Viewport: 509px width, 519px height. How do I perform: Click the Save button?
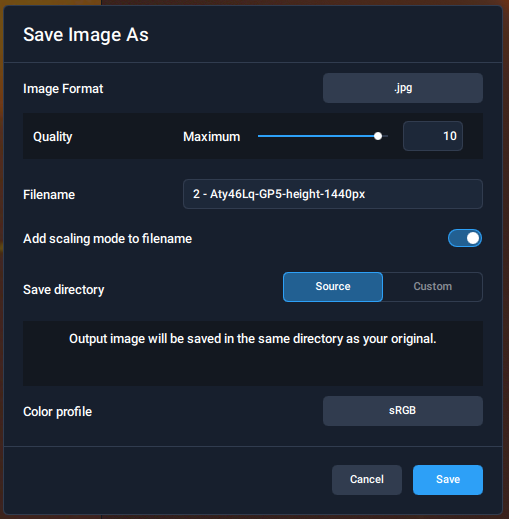[448, 480]
